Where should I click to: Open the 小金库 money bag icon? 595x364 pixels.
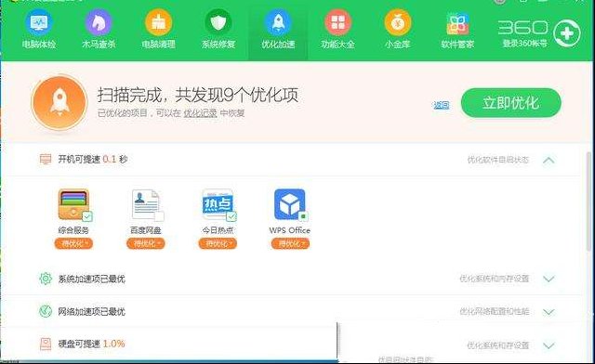click(397, 22)
